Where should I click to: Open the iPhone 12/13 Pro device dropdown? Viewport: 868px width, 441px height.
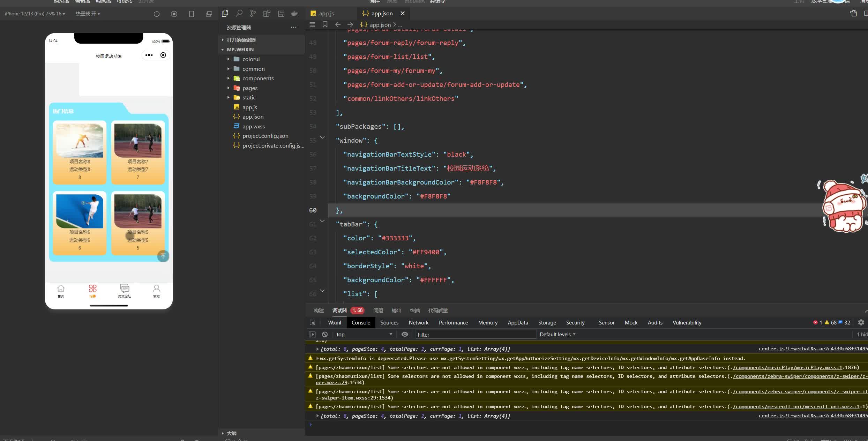click(x=35, y=14)
